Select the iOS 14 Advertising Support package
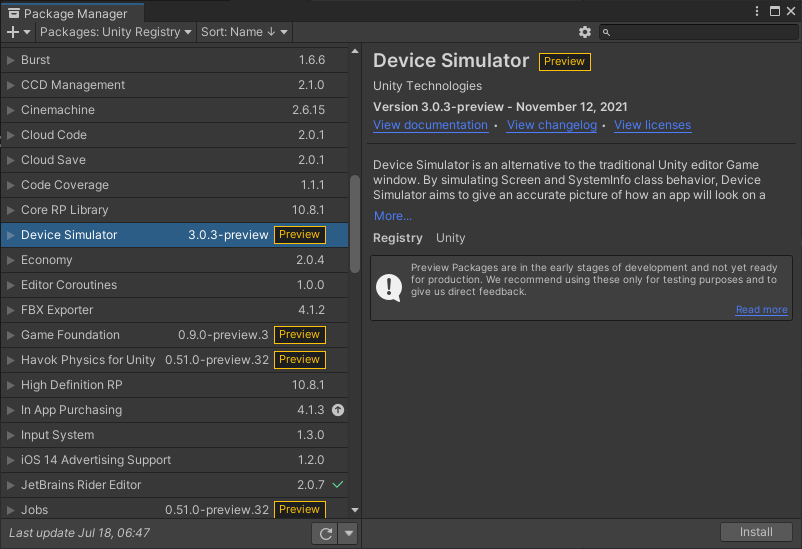 174,460
